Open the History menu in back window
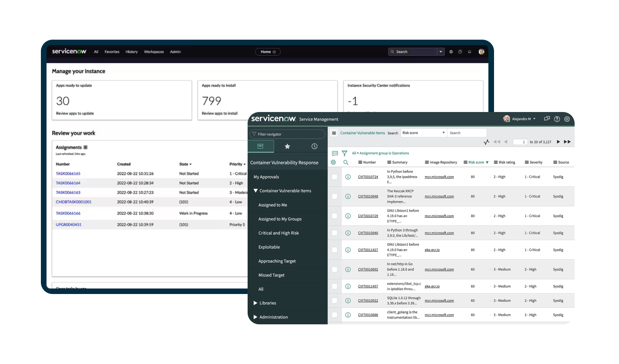 [132, 52]
